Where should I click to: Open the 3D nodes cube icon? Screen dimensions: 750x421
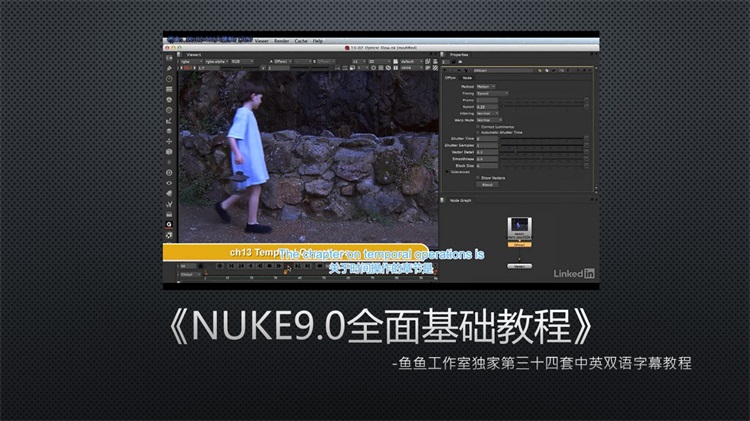[169, 152]
